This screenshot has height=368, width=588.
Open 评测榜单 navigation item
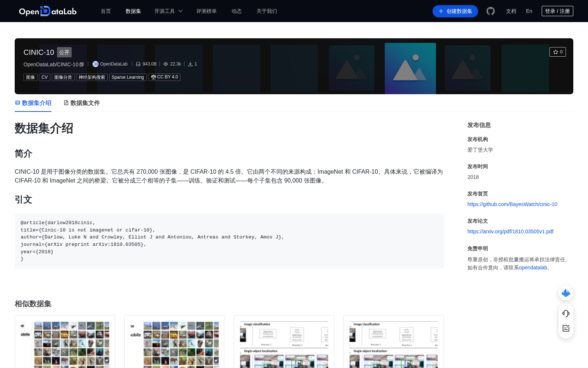pyautogui.click(x=207, y=11)
